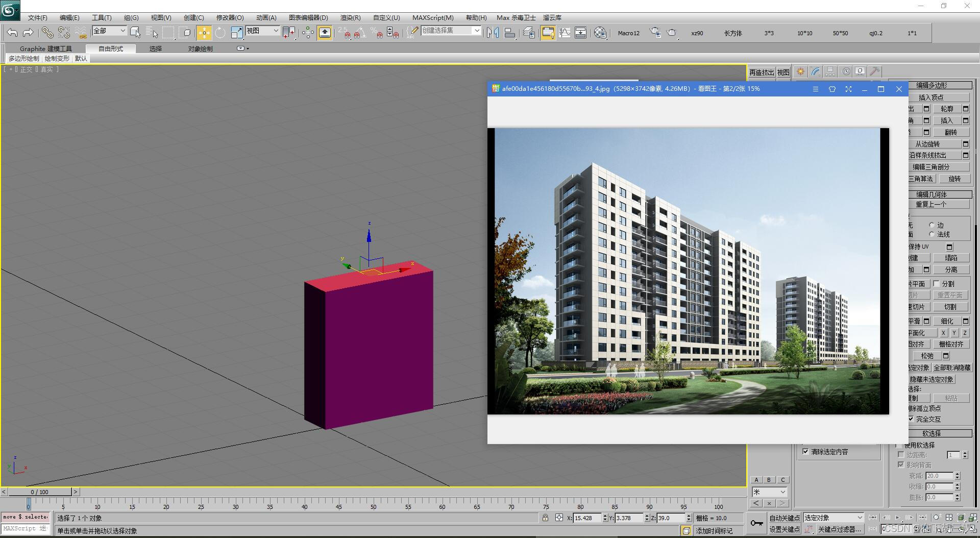
Task: Open the 渲染(R) menu
Action: click(350, 17)
